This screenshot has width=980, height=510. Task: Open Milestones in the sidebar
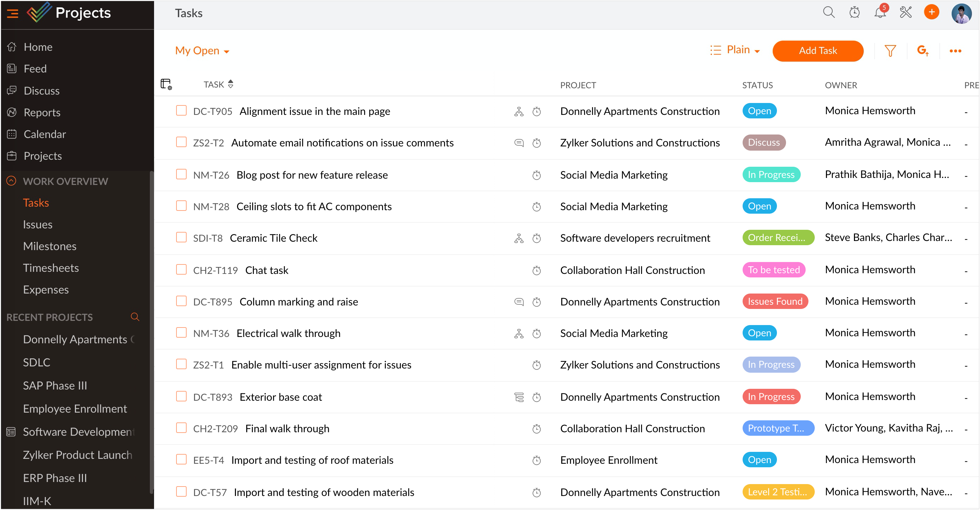[49, 246]
